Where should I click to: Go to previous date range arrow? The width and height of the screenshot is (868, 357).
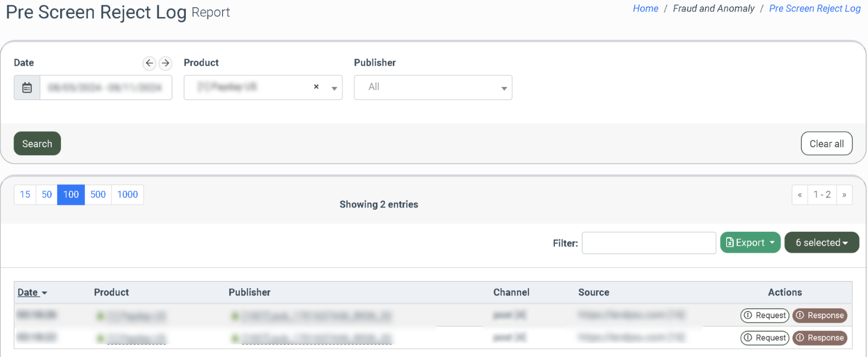click(x=149, y=63)
